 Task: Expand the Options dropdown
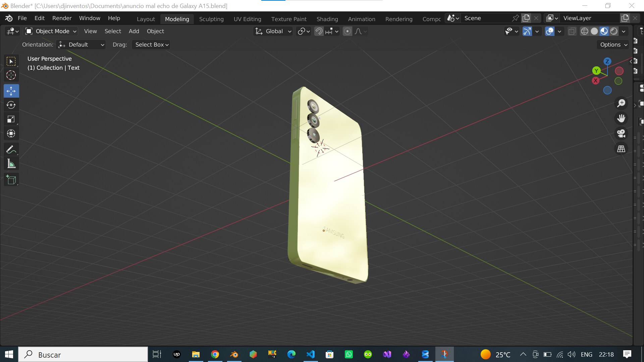pos(613,45)
